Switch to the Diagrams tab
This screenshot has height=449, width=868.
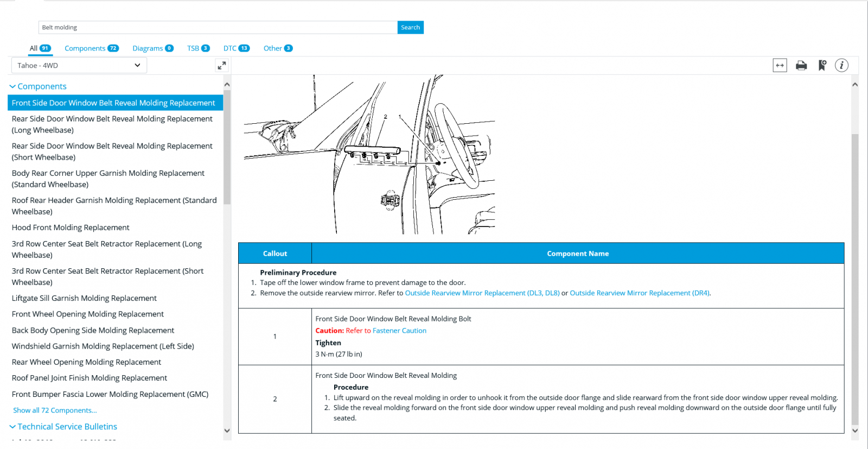153,48
